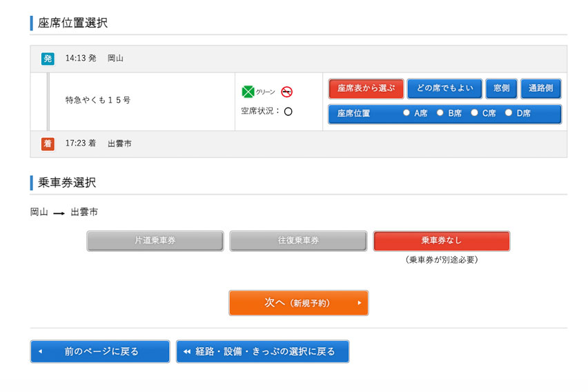Image resolution: width=588 pixels, height=392 pixels.
Task: Choose the 片道乗車券 one-way ticket option
Action: point(155,241)
